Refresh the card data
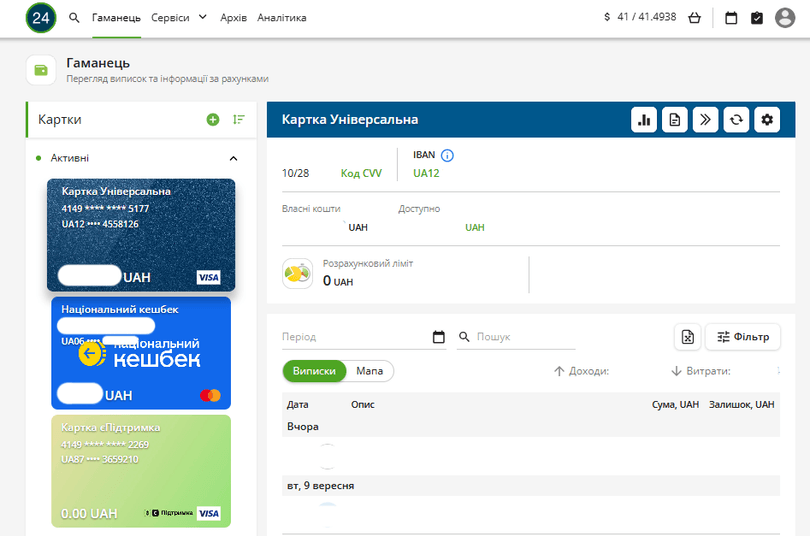 click(x=736, y=120)
